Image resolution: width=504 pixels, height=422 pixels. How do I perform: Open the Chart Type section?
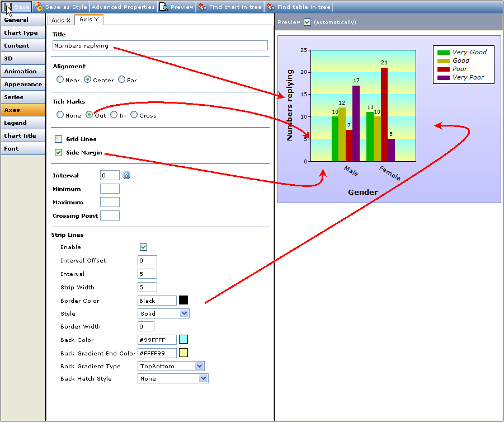click(x=23, y=32)
